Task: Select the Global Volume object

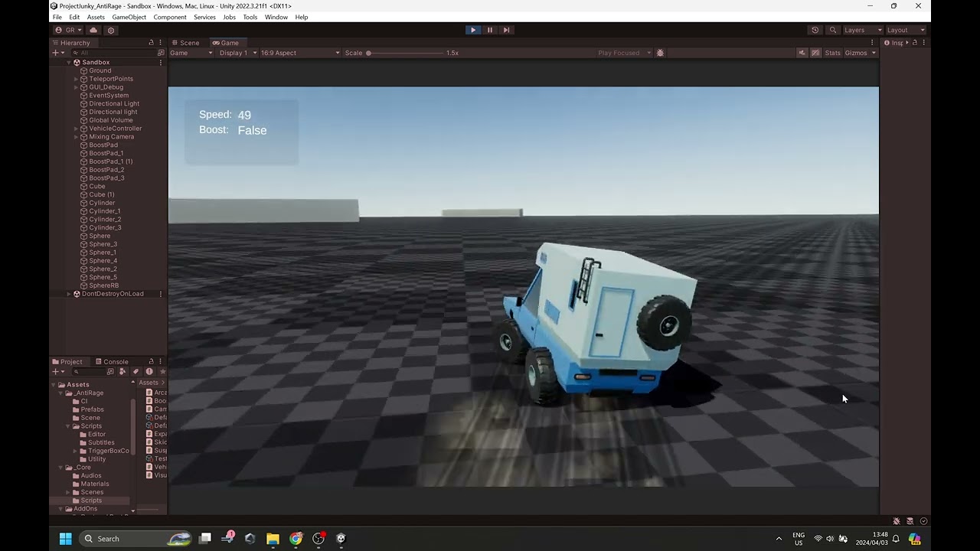Action: (x=110, y=120)
